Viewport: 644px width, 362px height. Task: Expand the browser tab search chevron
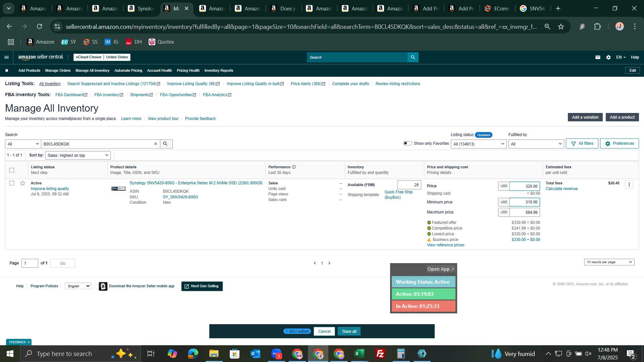pos(9,8)
